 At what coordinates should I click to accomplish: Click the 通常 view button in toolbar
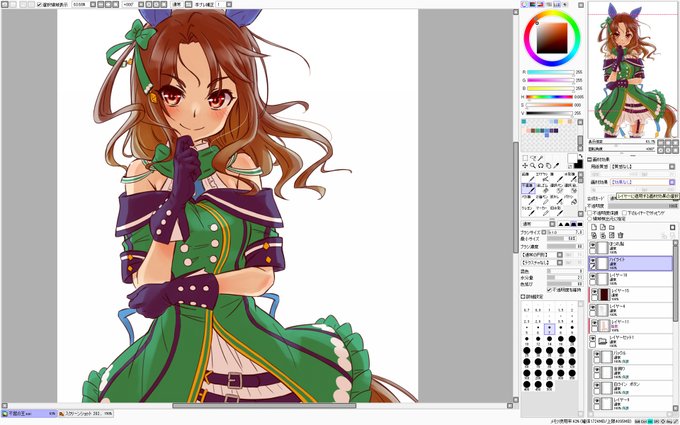177,4
